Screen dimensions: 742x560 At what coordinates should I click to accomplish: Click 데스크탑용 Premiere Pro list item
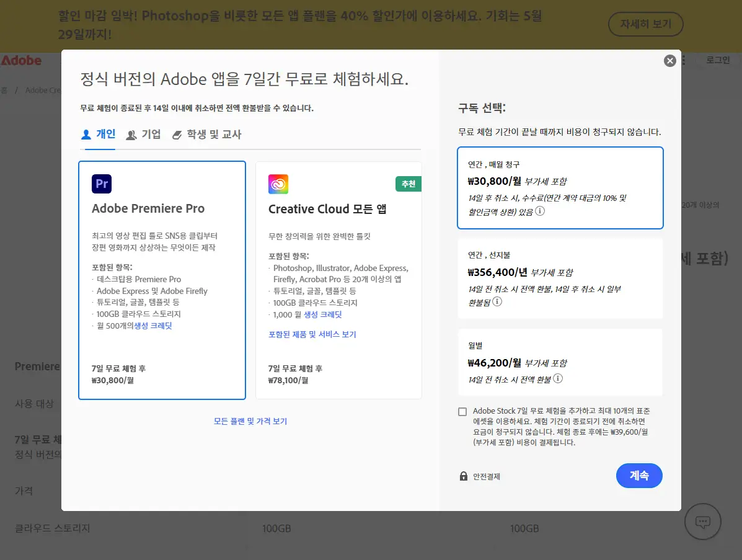[x=139, y=279]
